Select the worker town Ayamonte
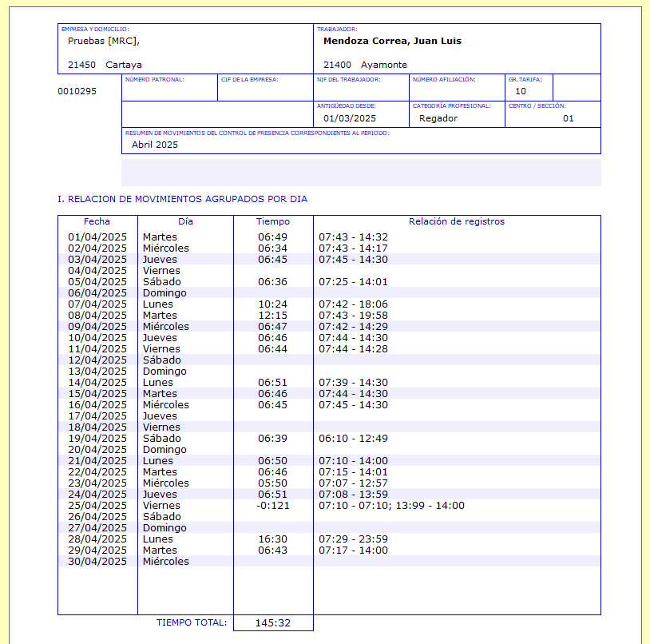Screen dimensions: 650x644 pos(383,65)
